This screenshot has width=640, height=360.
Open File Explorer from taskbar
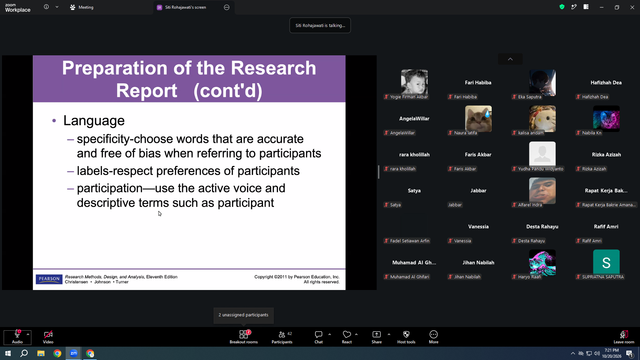(x=41, y=353)
